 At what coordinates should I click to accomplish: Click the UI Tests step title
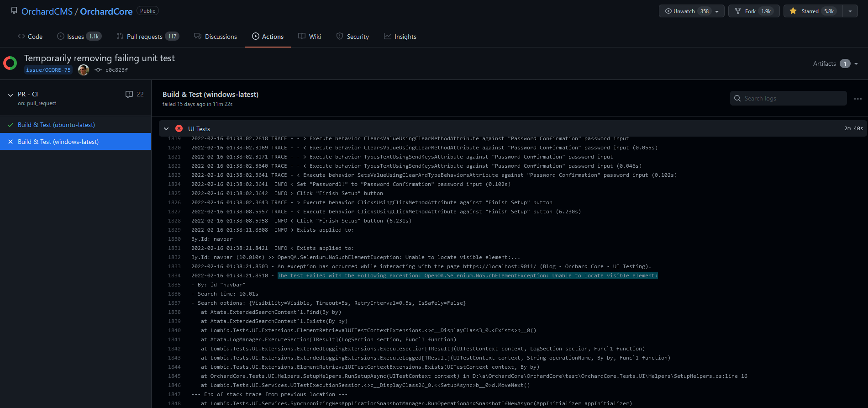click(199, 129)
